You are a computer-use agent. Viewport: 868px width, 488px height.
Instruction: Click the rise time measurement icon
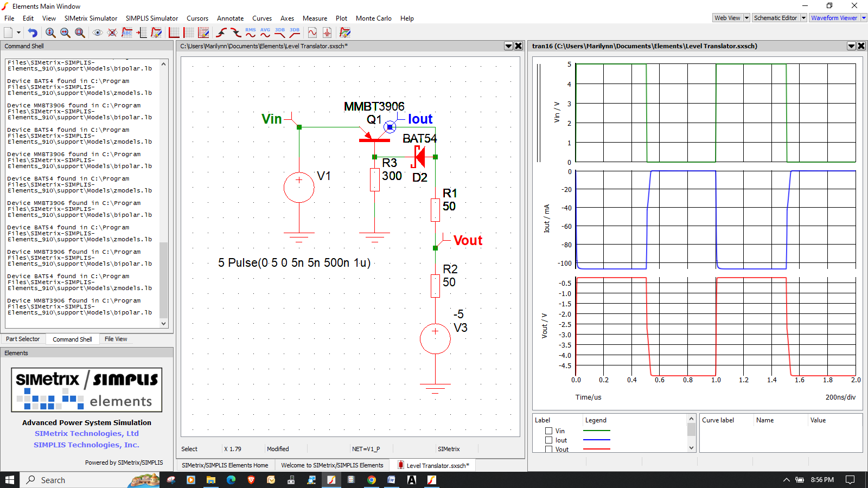[221, 33]
